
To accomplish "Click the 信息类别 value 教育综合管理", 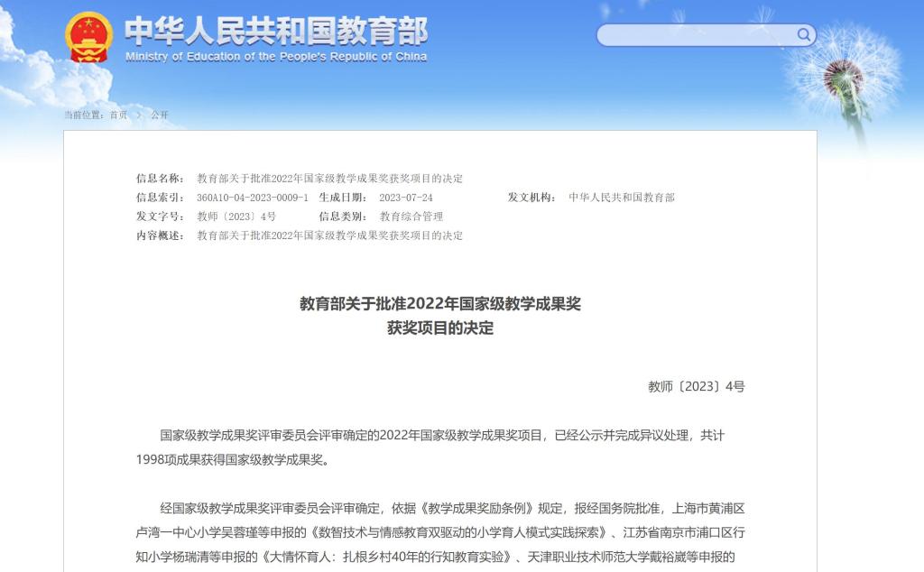I will coord(411,217).
